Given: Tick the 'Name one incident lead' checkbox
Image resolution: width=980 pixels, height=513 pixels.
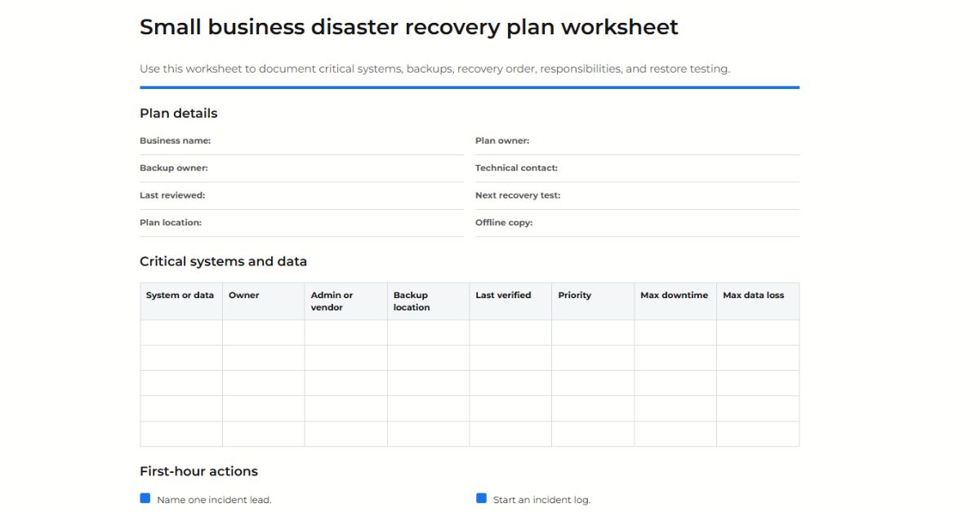Looking at the screenshot, I should (x=145, y=498).
